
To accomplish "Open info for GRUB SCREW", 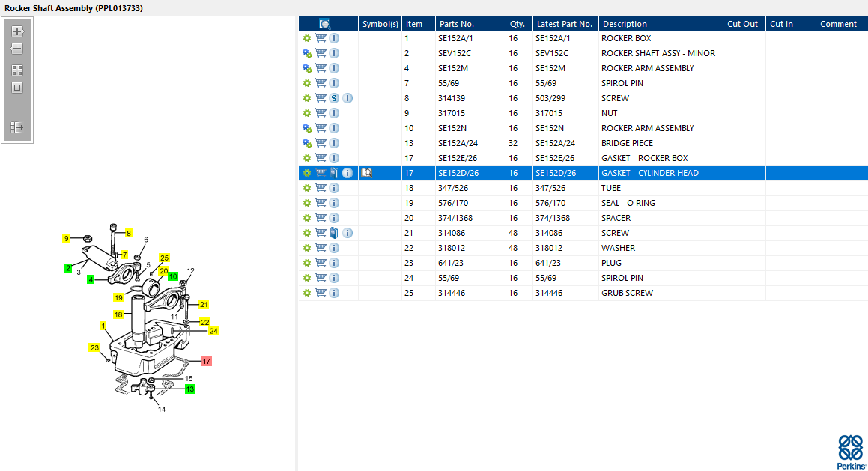I will click(x=334, y=292).
